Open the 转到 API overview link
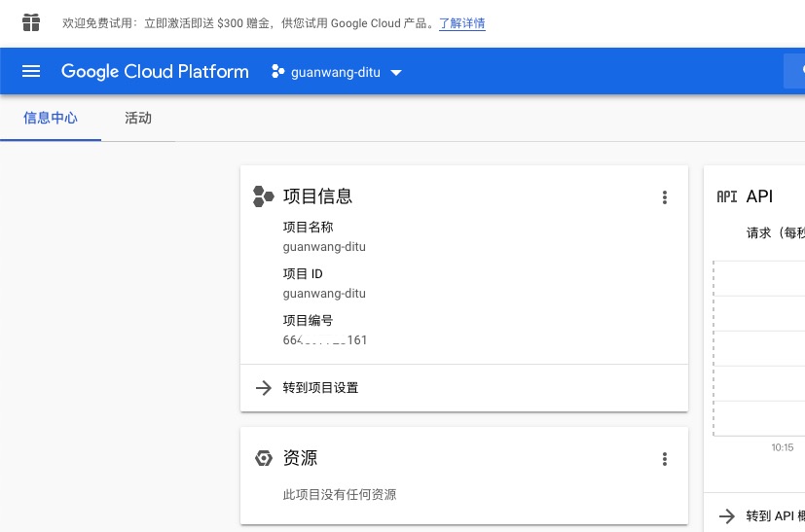 775,516
